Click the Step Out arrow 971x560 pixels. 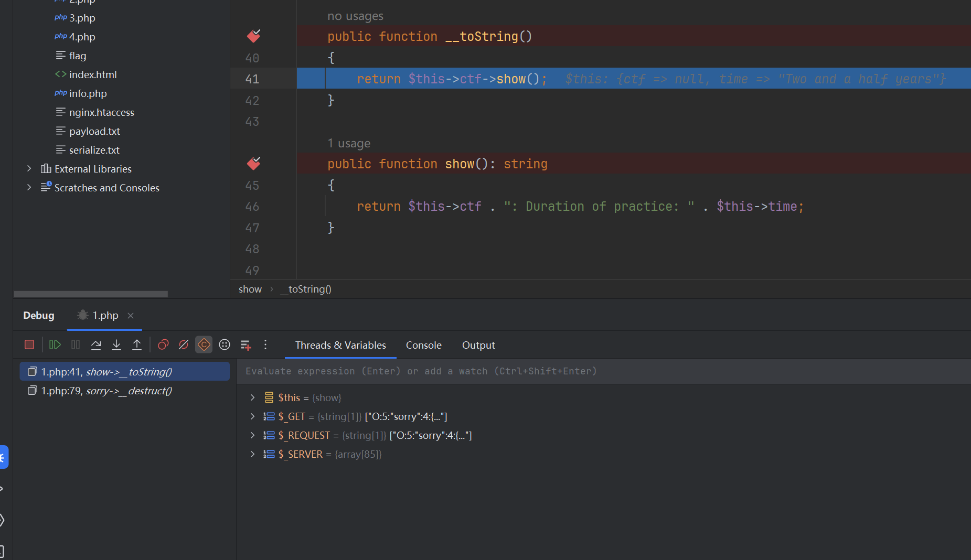(x=137, y=344)
